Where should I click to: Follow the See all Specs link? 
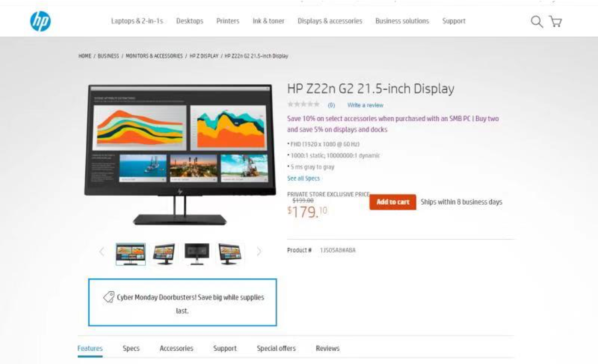point(303,178)
